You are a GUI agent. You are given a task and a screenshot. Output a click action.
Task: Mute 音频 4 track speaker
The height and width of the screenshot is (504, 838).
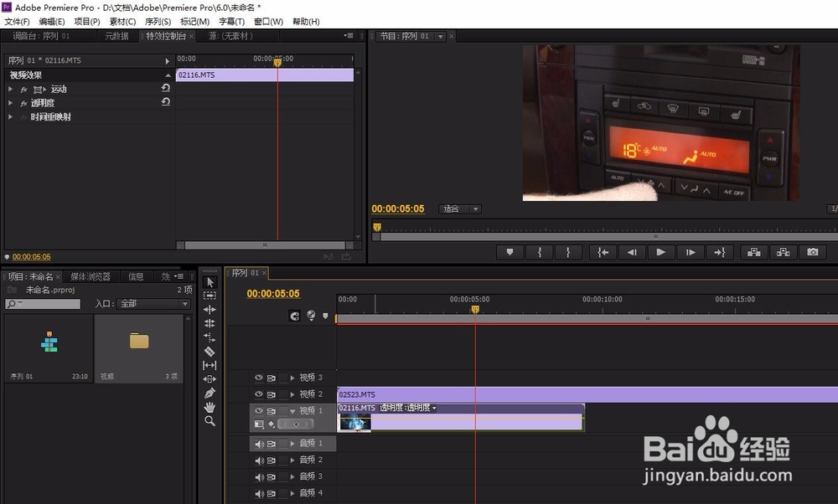[259, 493]
